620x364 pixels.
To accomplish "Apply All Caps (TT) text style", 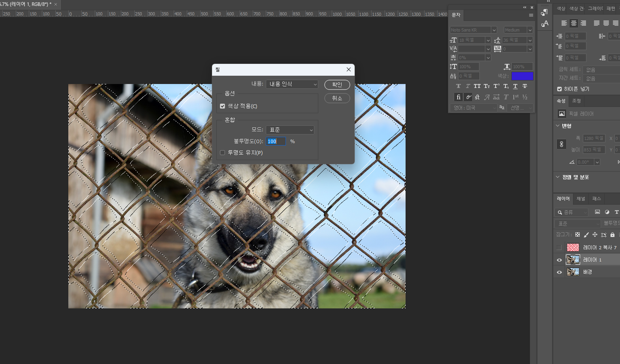I will click(x=477, y=86).
